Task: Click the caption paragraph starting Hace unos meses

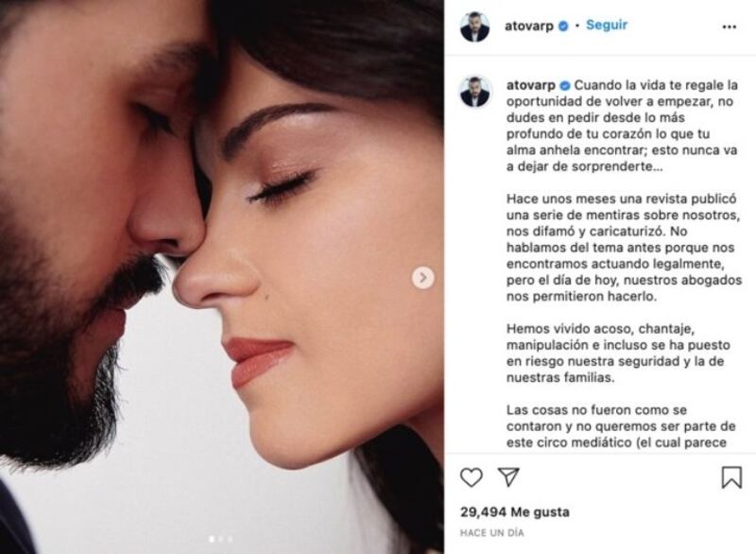Action: coord(624,248)
